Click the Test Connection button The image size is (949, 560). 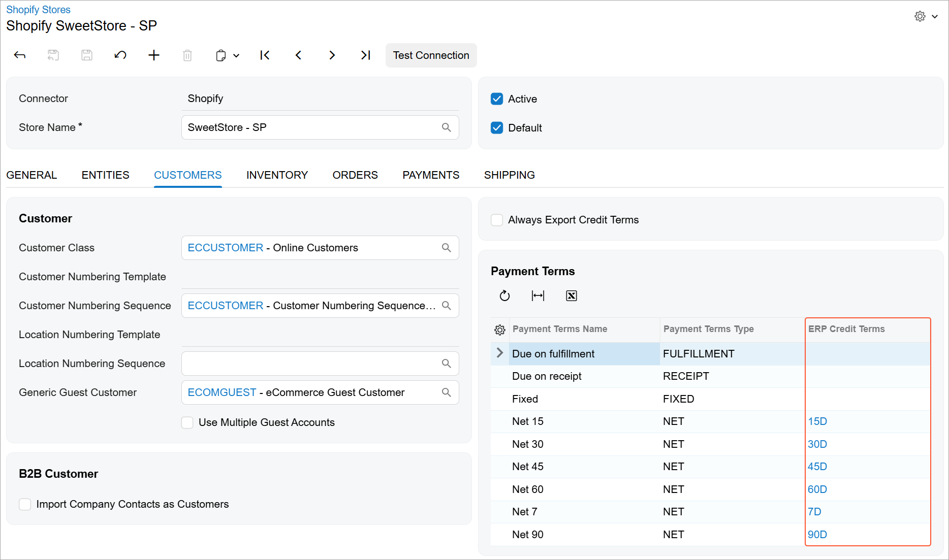coord(431,55)
